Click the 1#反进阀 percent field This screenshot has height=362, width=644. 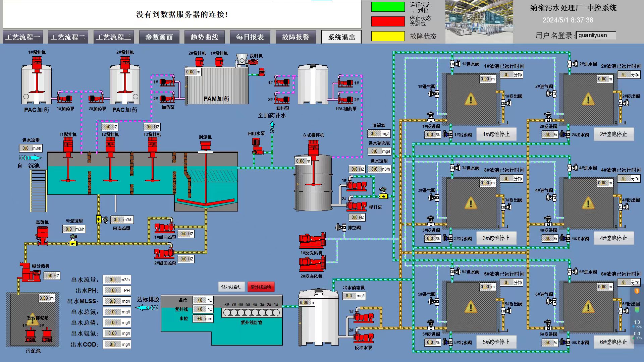(x=432, y=134)
